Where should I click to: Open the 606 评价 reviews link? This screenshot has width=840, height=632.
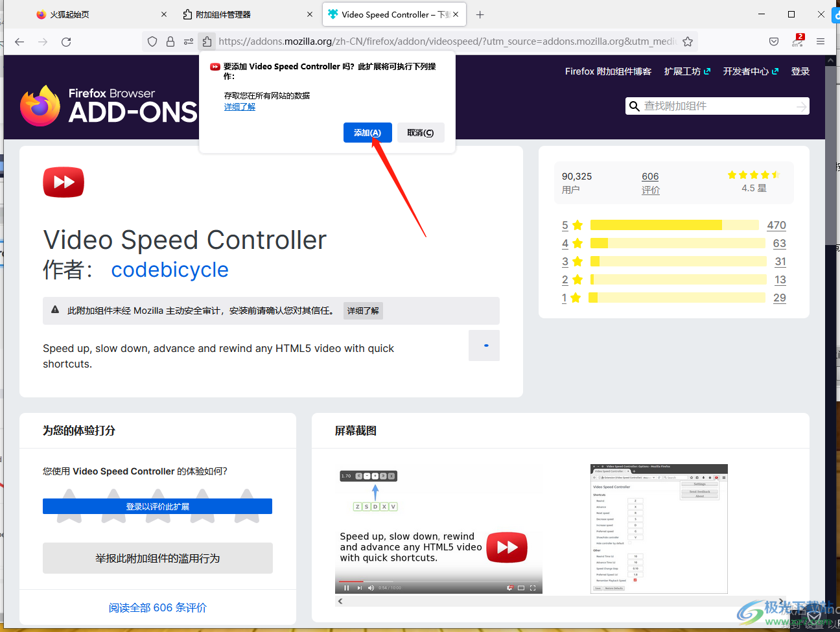point(651,183)
